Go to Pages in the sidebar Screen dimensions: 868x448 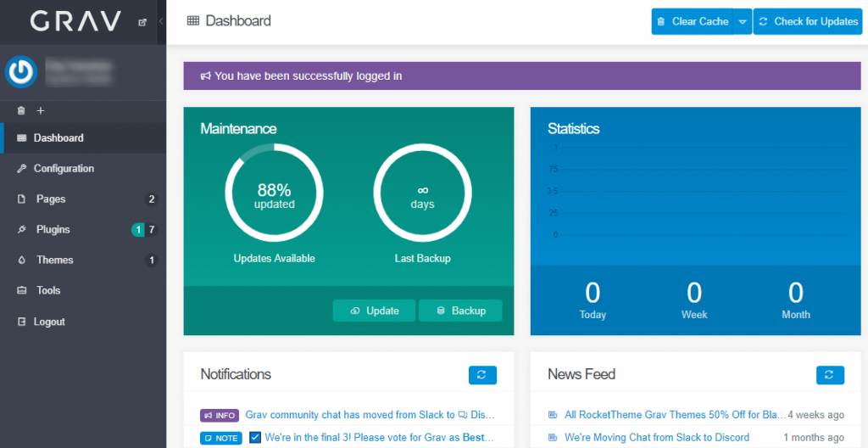51,199
